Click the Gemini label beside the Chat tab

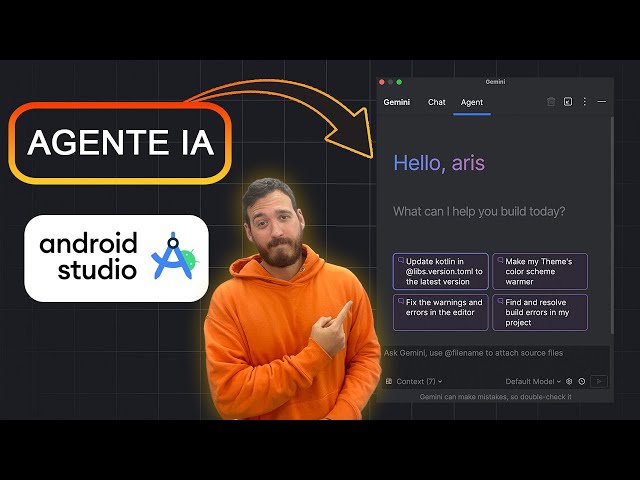point(397,102)
